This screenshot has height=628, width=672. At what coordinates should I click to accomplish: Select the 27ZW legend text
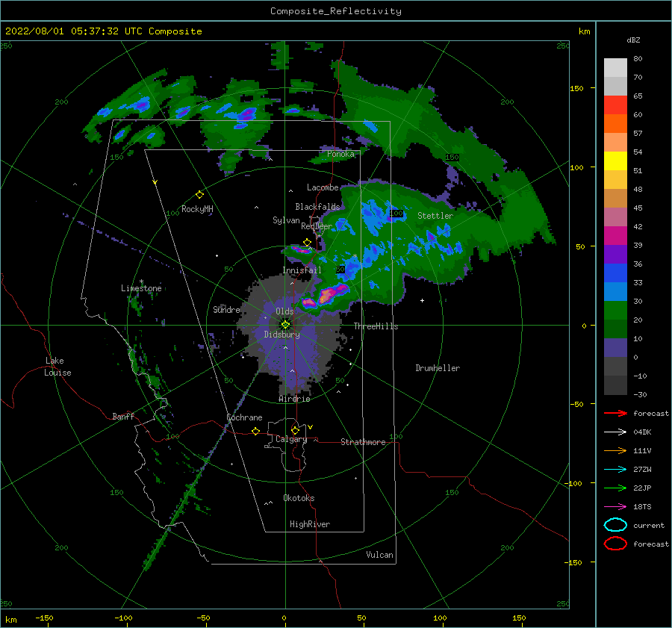coord(642,470)
